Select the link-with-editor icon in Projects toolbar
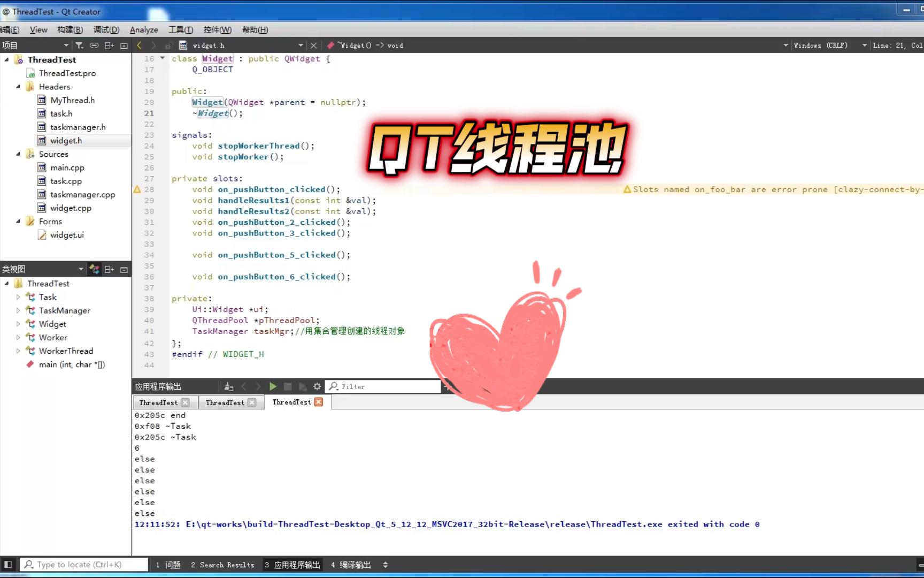This screenshot has width=924, height=578. [94, 45]
